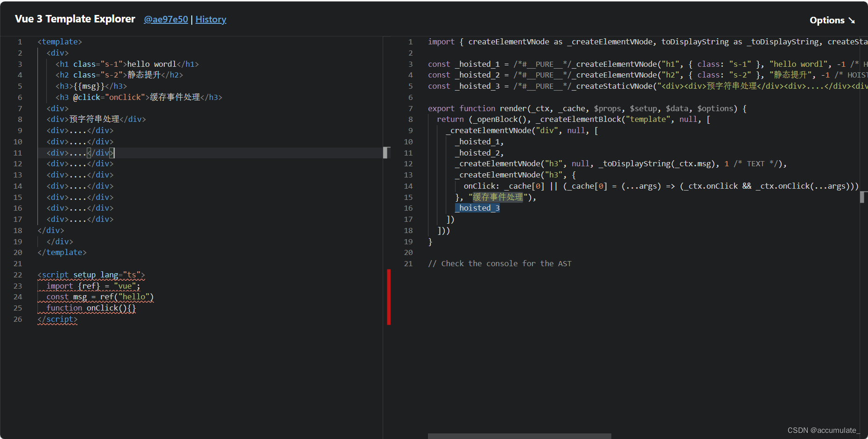Click the <template> opening tag on line 1

click(60, 42)
